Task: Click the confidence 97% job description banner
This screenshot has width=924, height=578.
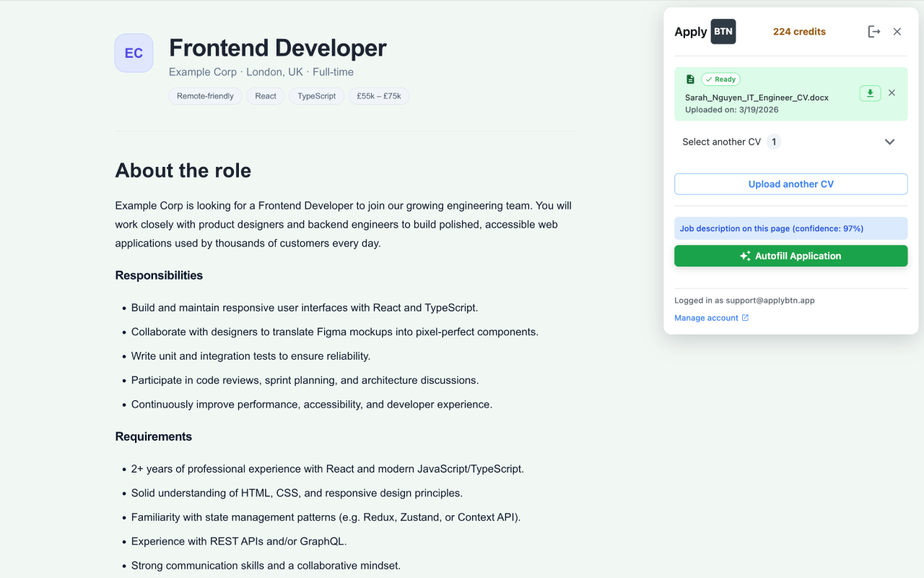Action: pos(790,228)
